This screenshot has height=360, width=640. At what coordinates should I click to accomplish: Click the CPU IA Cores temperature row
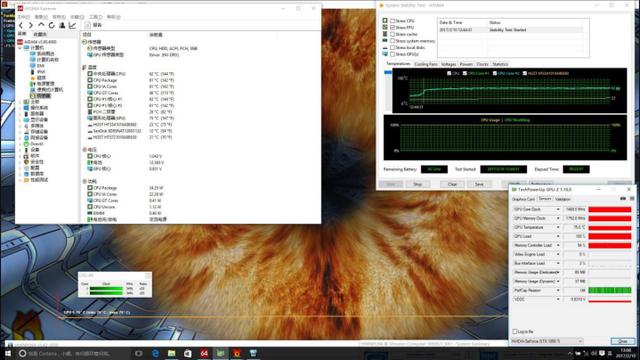pyautogui.click(x=131, y=87)
